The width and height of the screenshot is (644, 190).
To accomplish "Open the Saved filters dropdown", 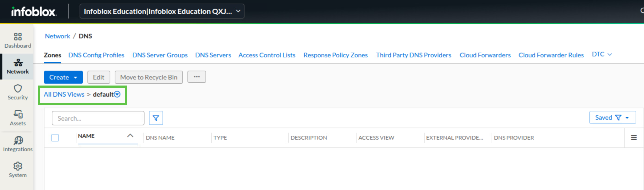I will [613, 118].
